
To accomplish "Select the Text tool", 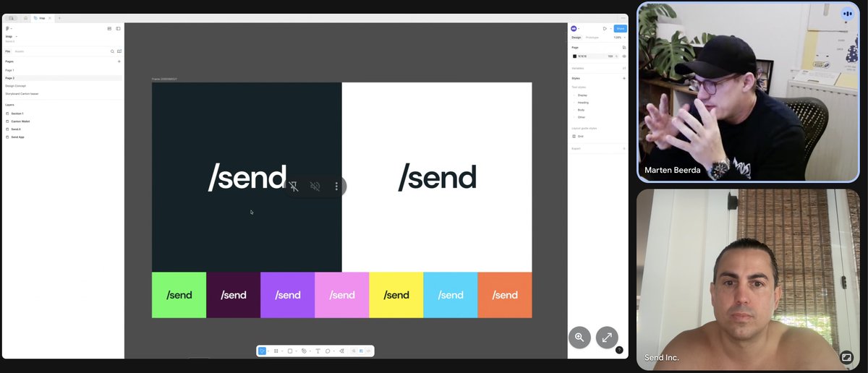I will [318, 351].
